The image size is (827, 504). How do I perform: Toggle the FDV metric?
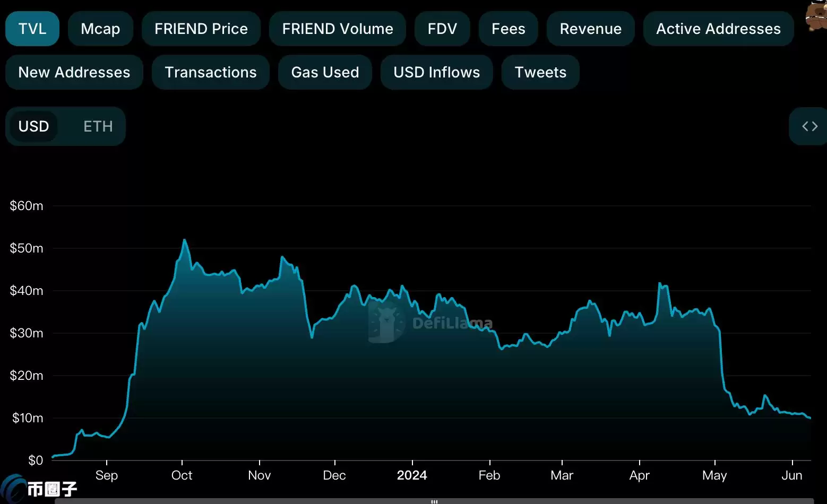tap(442, 29)
